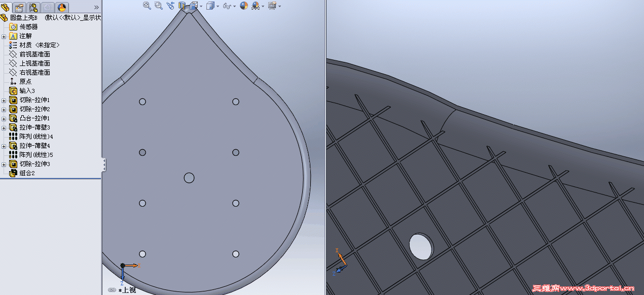Select the 切除-拉伸2 feature text
The image size is (644, 295).
pyautogui.click(x=35, y=109)
